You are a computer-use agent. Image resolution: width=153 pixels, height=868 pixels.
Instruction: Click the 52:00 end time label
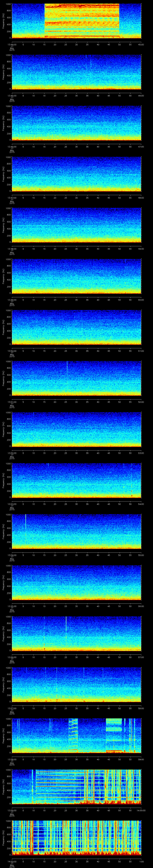coord(141,402)
